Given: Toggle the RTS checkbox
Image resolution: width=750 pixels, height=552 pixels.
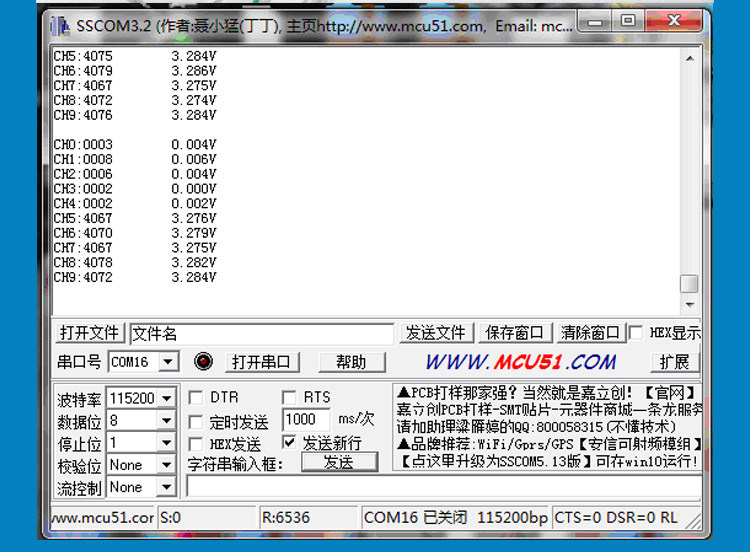Looking at the screenshot, I should 289,397.
